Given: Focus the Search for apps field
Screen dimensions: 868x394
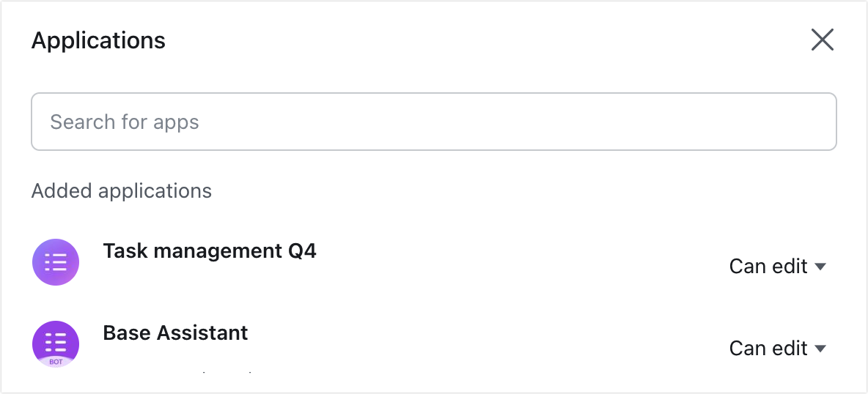Looking at the screenshot, I should (x=433, y=121).
